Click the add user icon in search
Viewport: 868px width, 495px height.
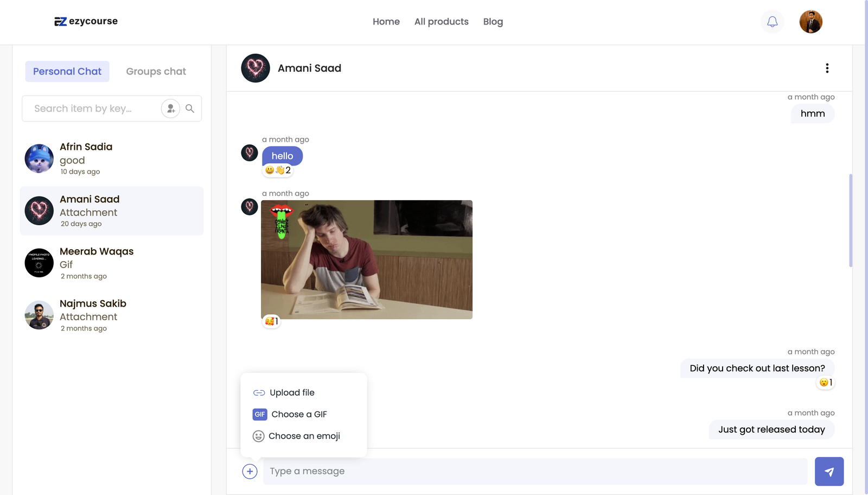click(170, 109)
